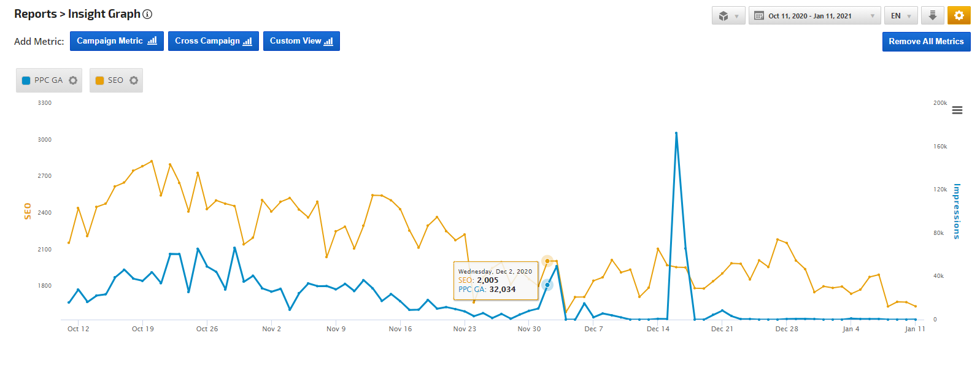
Task: Open the chart hamburger menu
Action: 957,110
